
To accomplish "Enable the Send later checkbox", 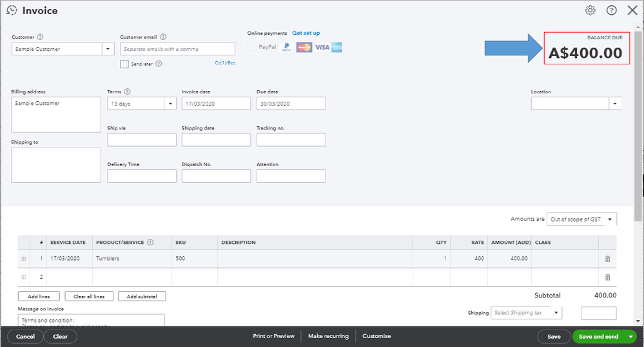I will pos(124,64).
